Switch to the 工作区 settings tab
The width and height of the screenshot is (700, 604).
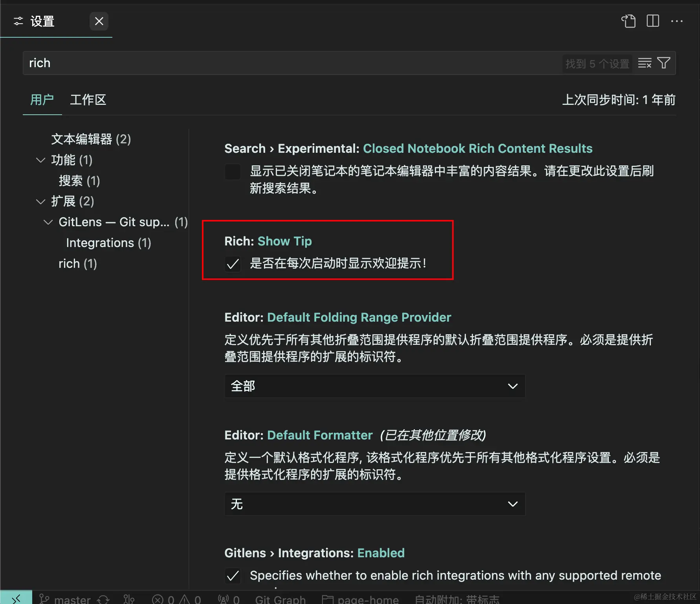(88, 100)
